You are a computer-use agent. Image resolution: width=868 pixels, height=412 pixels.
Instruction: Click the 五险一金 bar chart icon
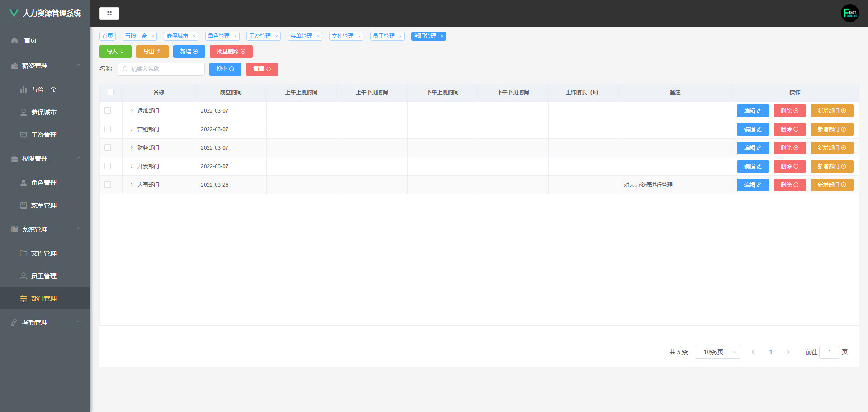point(24,90)
